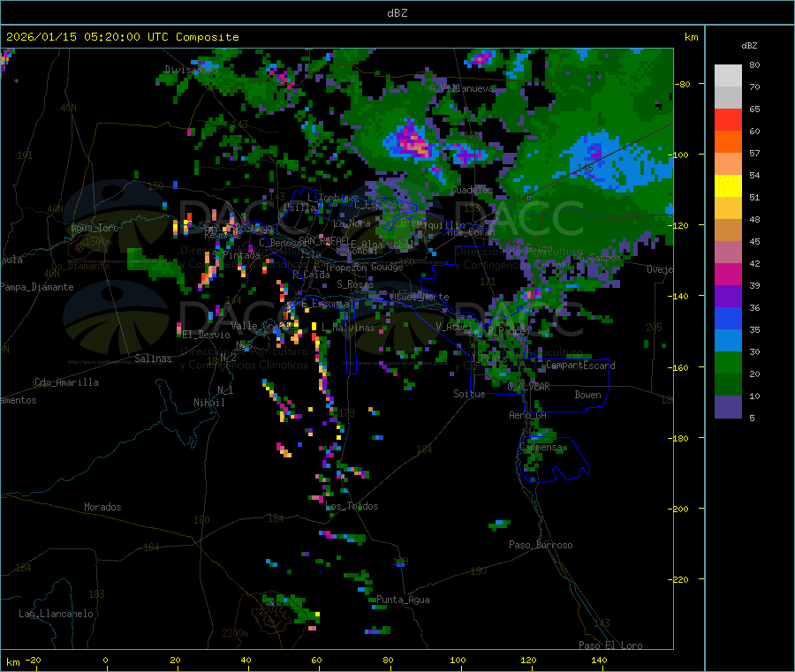Click the '-20' tick on the x-axis
The height and width of the screenshot is (672, 795).
pyautogui.click(x=33, y=660)
